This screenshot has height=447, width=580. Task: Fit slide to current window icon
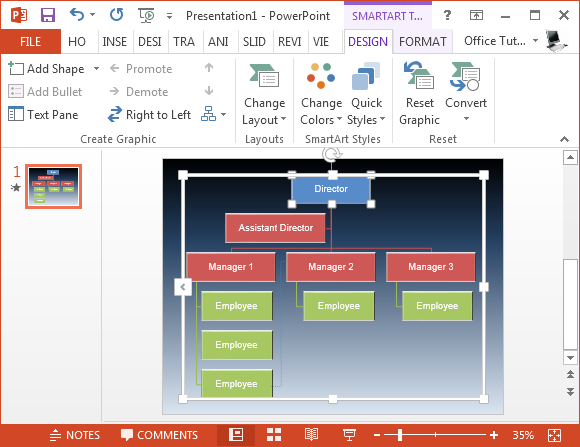554,435
